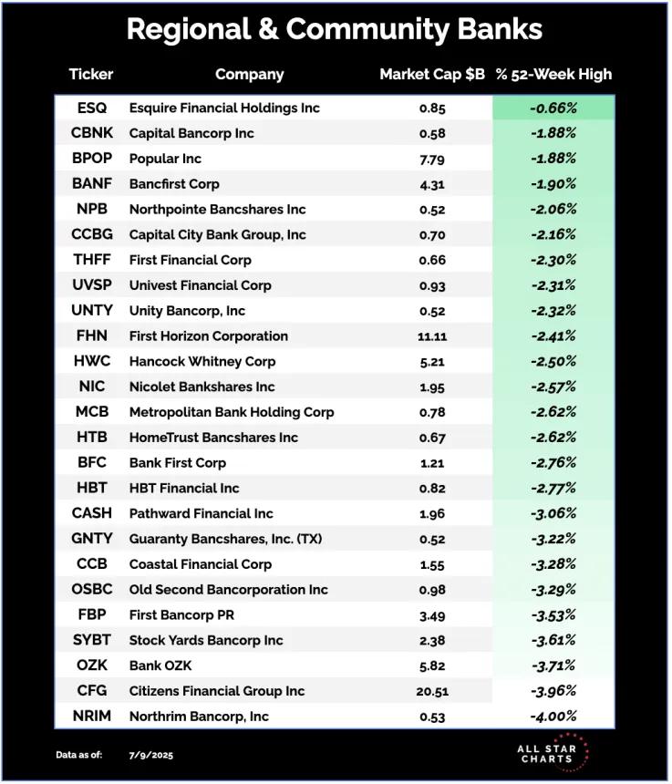672x784 pixels.
Task: Click the 20.51 market cap value
Action: pyautogui.click(x=432, y=692)
